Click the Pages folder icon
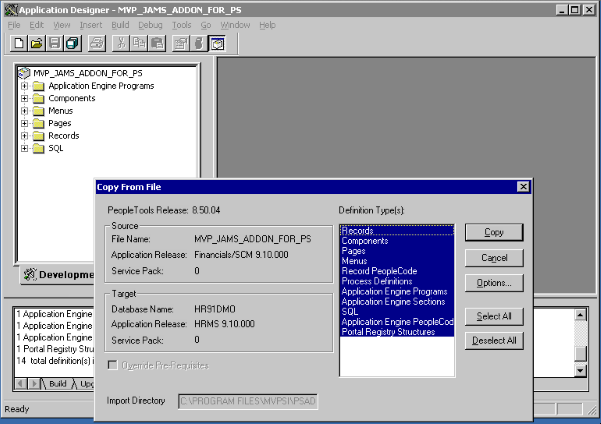Screen dimensions: 601x424 pos(38,123)
